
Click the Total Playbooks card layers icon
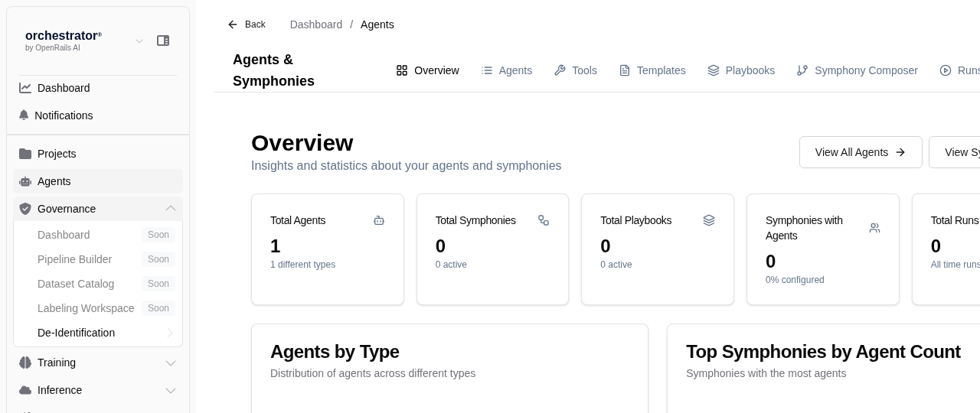(709, 220)
